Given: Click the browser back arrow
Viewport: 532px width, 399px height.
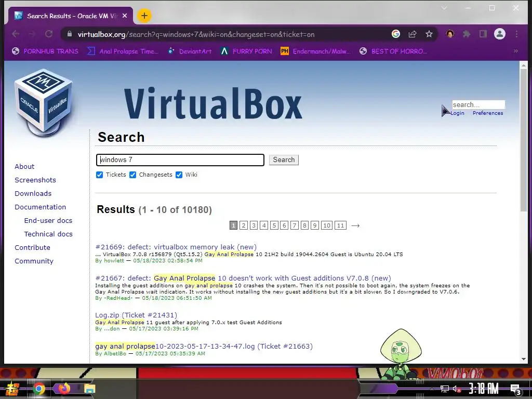Looking at the screenshot, I should (16, 34).
